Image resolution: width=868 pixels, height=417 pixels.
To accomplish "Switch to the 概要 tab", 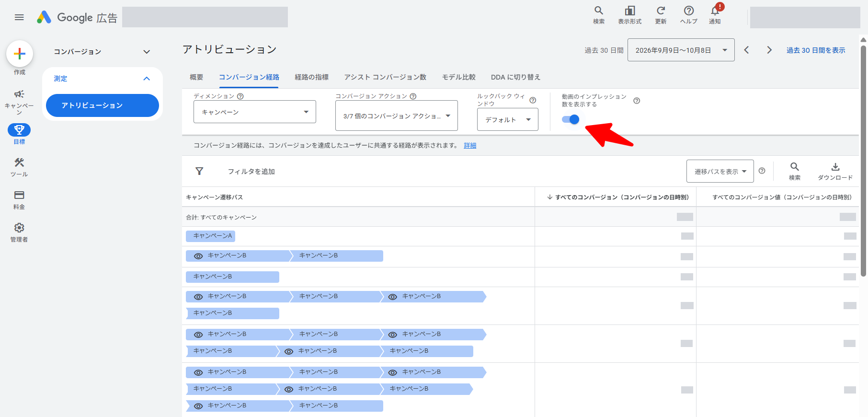I will pyautogui.click(x=196, y=77).
